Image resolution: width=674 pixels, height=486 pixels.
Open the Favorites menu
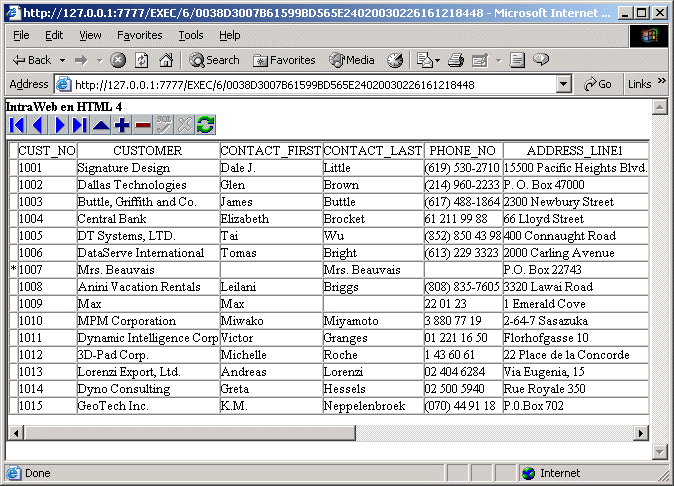pyautogui.click(x=139, y=35)
